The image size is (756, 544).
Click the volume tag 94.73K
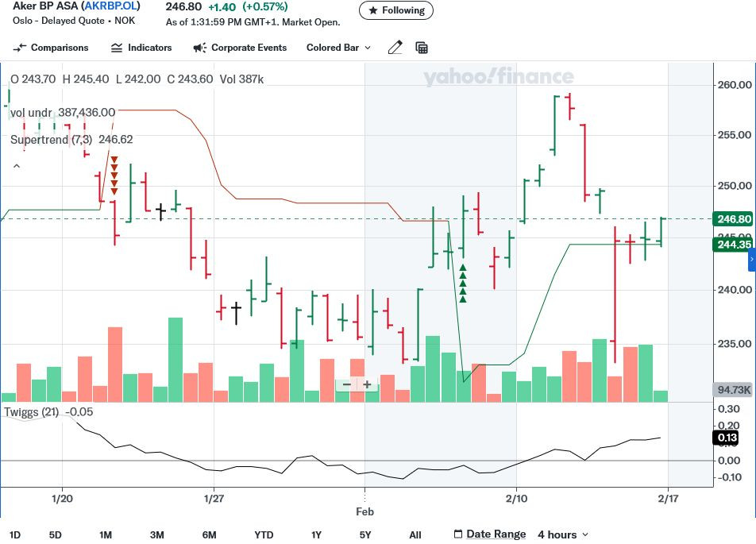pos(733,390)
